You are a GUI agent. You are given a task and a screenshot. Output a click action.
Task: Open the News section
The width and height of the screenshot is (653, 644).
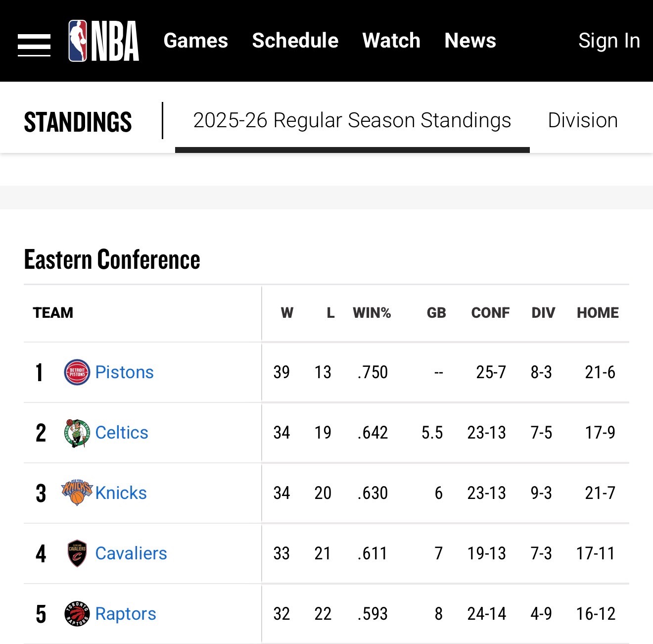(470, 41)
